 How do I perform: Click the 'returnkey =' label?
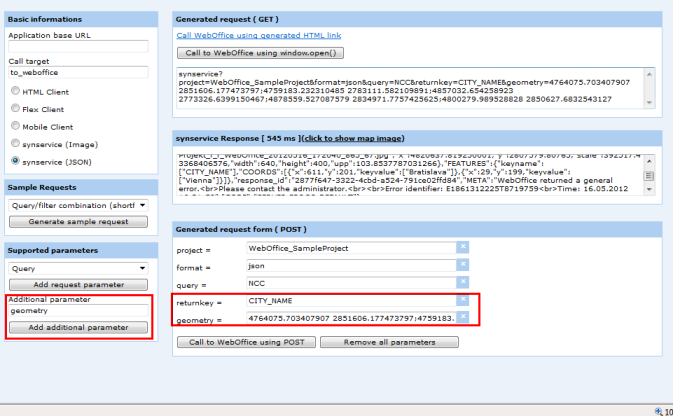pyautogui.click(x=199, y=303)
